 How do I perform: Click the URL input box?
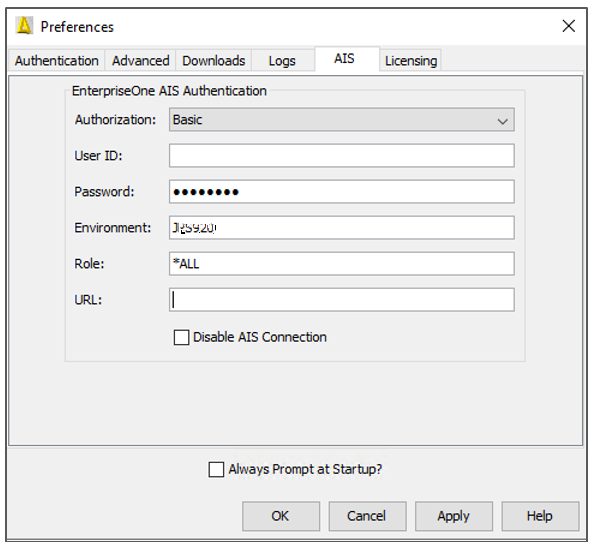(x=342, y=300)
